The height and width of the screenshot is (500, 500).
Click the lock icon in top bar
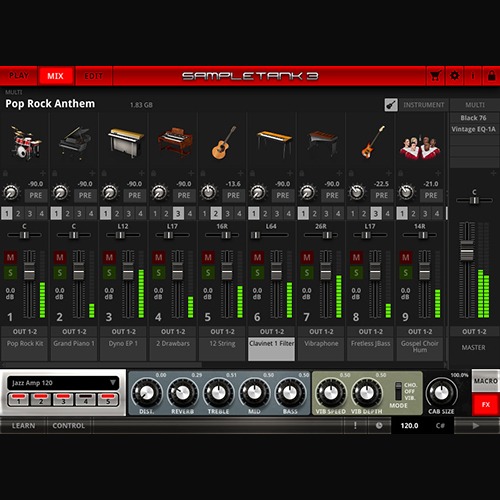pos(491,76)
